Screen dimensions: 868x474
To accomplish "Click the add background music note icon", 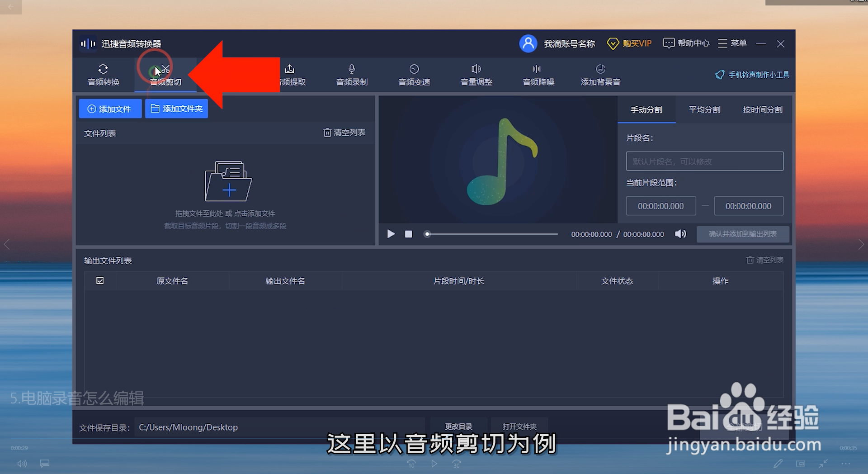I will (600, 69).
